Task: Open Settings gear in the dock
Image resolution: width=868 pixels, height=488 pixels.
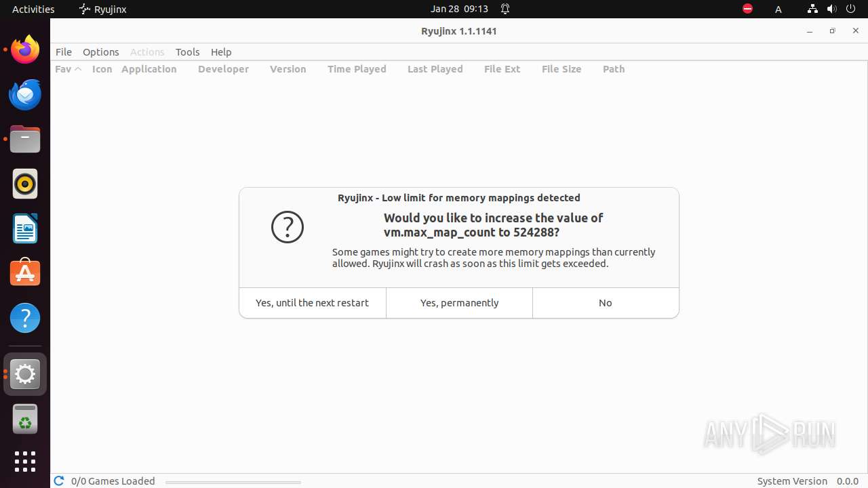Action: point(25,374)
